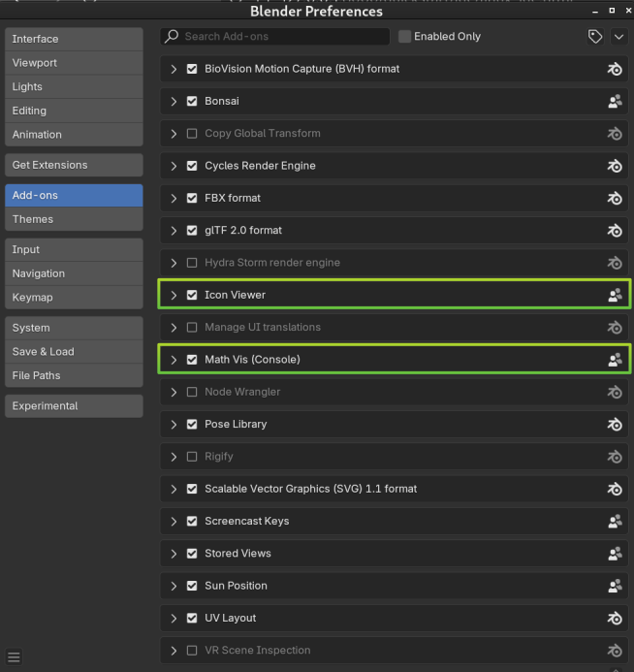This screenshot has height=672, width=634.
Task: Click the community icon on the Bonsai row
Action: [615, 102]
